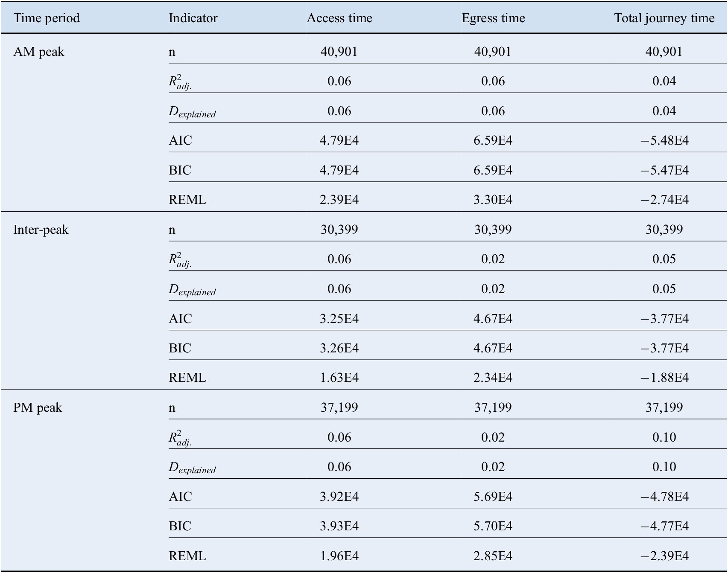The width and height of the screenshot is (728, 573).
Task: Click AM peak AIC total journey value −5.48E4
Action: (x=664, y=141)
